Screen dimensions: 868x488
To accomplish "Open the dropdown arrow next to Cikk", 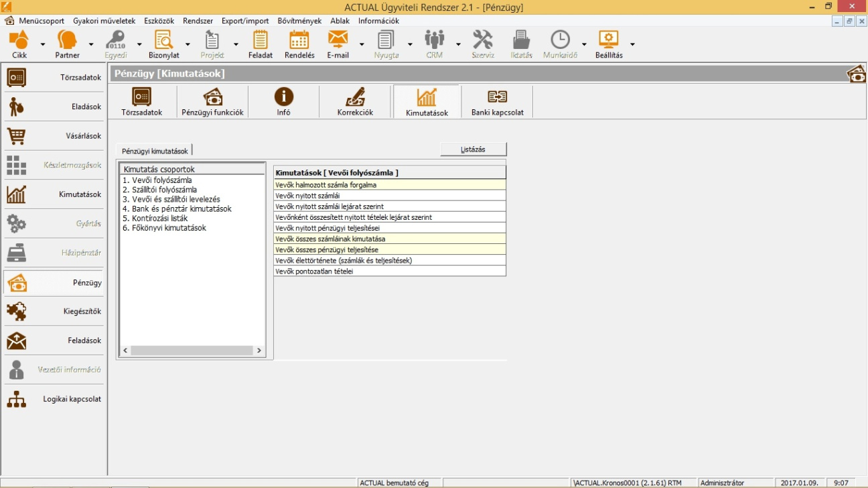I will [43, 44].
